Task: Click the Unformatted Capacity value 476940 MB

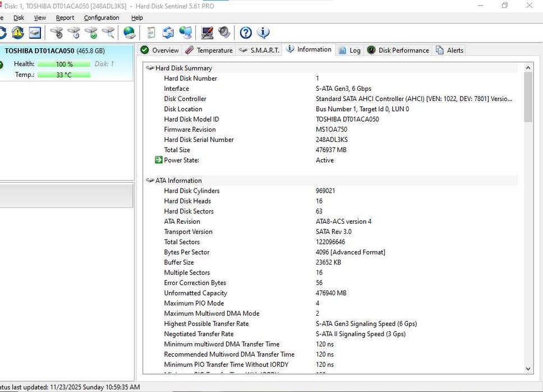Action: click(331, 293)
